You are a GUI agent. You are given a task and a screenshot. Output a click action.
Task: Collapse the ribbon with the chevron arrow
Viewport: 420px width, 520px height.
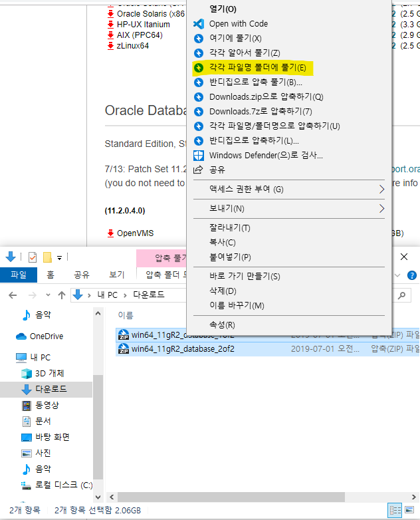click(x=397, y=275)
